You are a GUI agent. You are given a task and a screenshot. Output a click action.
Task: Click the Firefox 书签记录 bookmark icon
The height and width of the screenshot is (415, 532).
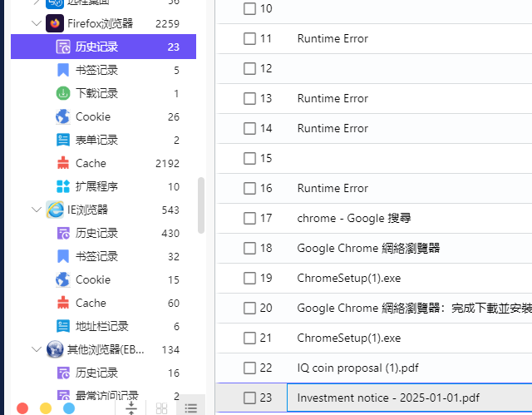click(x=63, y=70)
